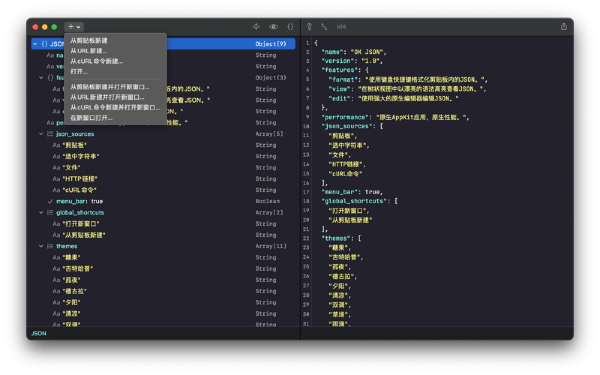The height and width of the screenshot is (375, 600).
Task: Select the "打开新窗口" tree row
Action: (x=163, y=224)
